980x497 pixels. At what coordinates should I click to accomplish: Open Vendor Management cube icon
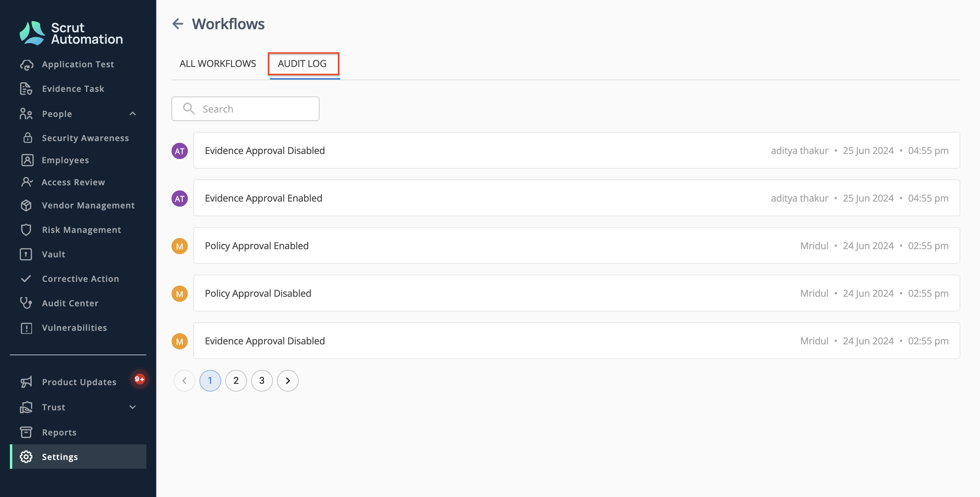click(x=26, y=205)
